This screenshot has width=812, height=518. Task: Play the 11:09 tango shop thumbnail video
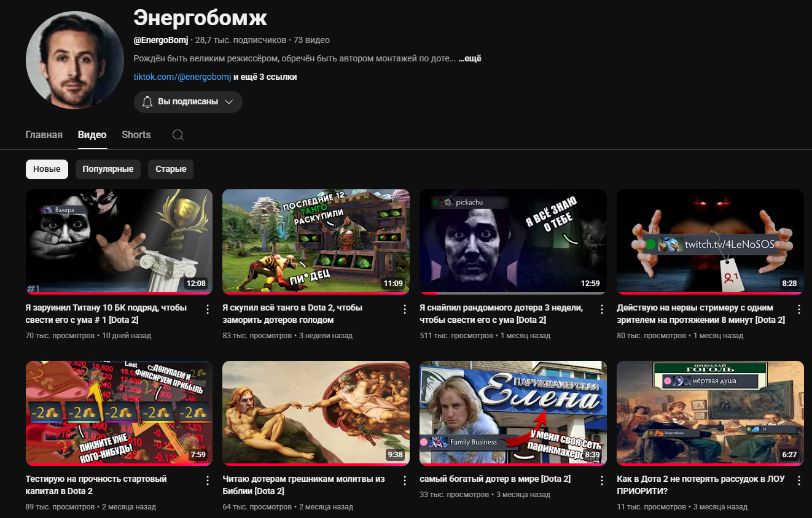(316, 241)
